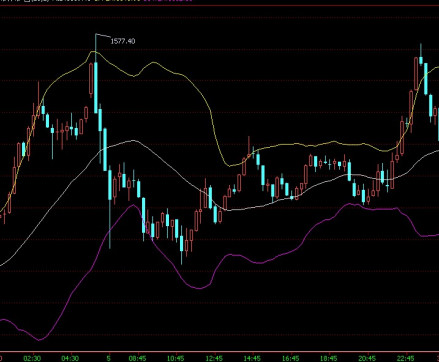Click the tallest red candle near 22:45
This screenshot has width=439, height=362.
coord(416,74)
